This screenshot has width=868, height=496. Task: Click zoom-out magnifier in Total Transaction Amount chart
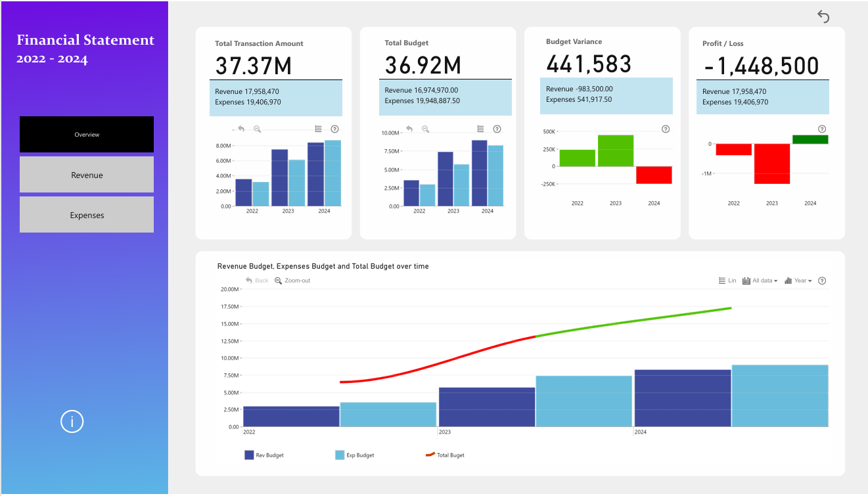pos(258,129)
